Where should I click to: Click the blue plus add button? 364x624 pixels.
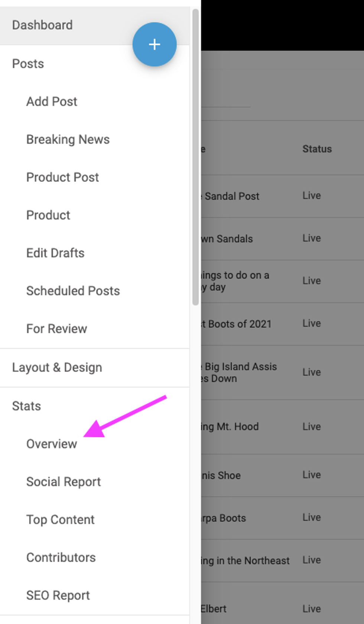pyautogui.click(x=155, y=44)
